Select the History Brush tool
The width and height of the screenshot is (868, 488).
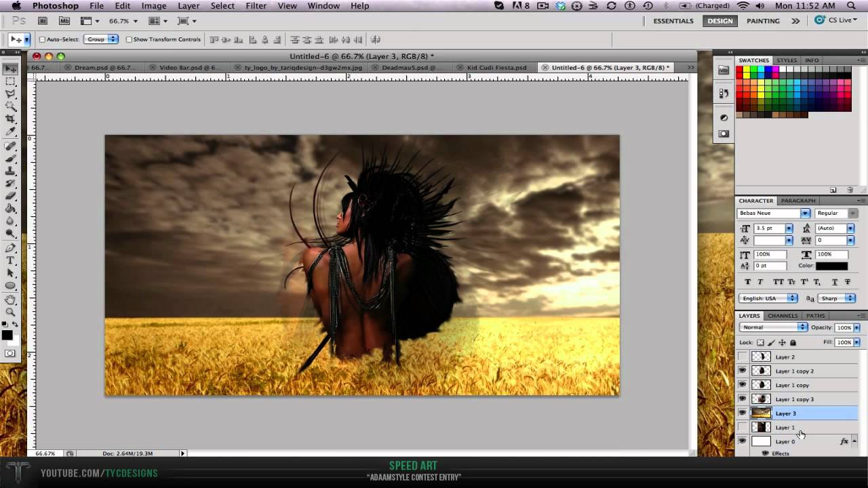[x=11, y=184]
